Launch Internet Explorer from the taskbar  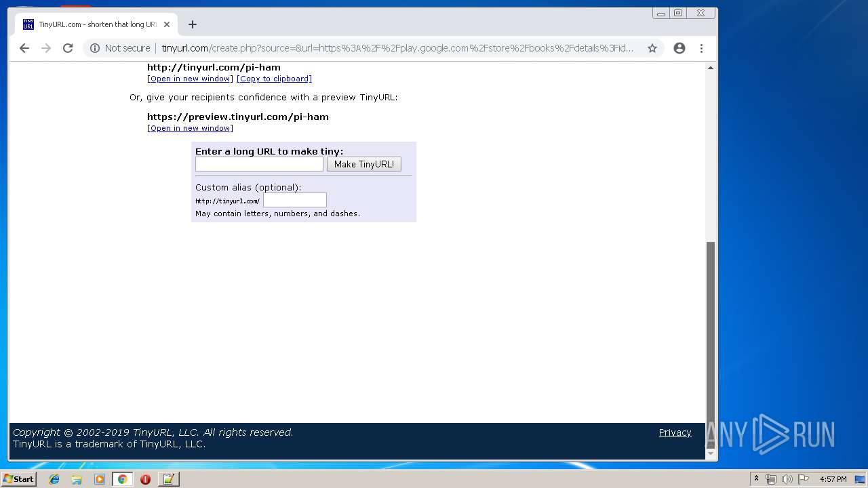pyautogui.click(x=54, y=479)
